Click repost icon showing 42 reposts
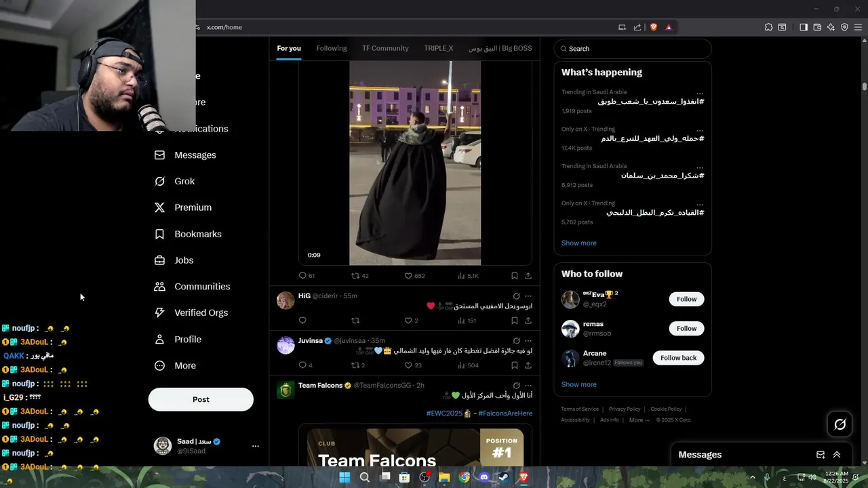This screenshot has height=488, width=868. pos(355,276)
